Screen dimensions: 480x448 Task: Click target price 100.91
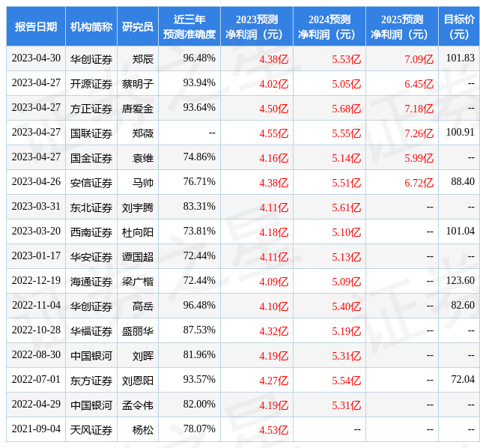(x=460, y=133)
